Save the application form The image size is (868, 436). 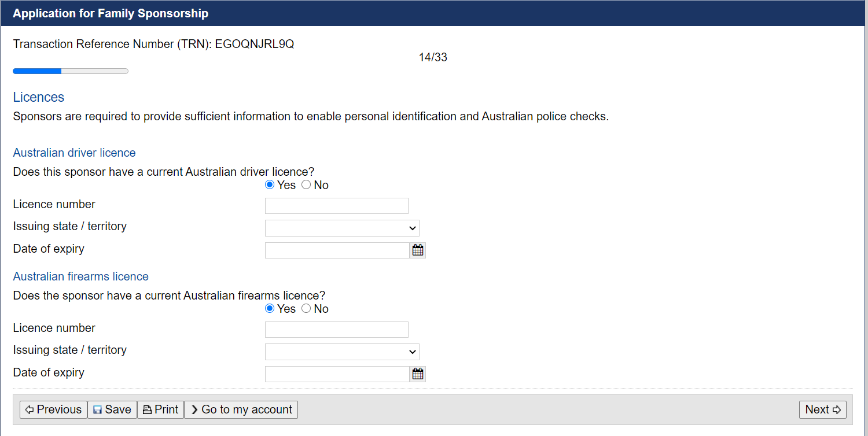(x=112, y=409)
